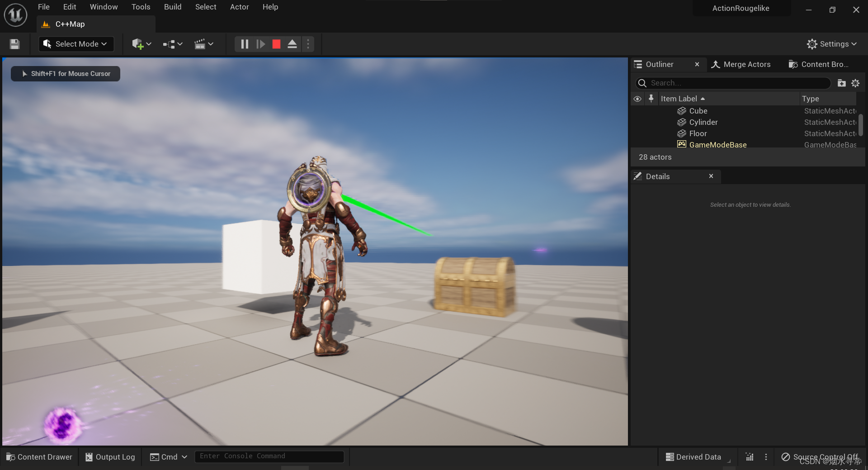
Task: Click the add folder icon in Outliner
Action: pos(841,83)
